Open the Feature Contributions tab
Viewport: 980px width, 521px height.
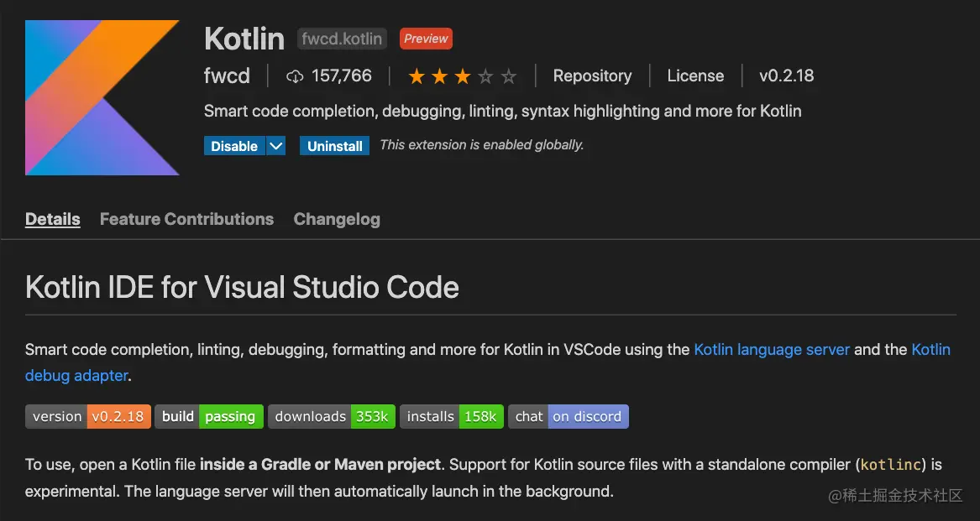(186, 219)
